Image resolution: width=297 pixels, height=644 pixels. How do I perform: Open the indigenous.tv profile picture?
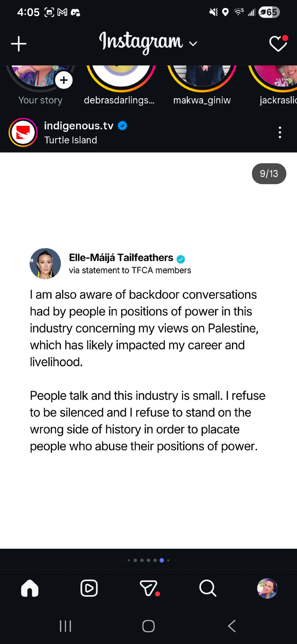coord(23,132)
